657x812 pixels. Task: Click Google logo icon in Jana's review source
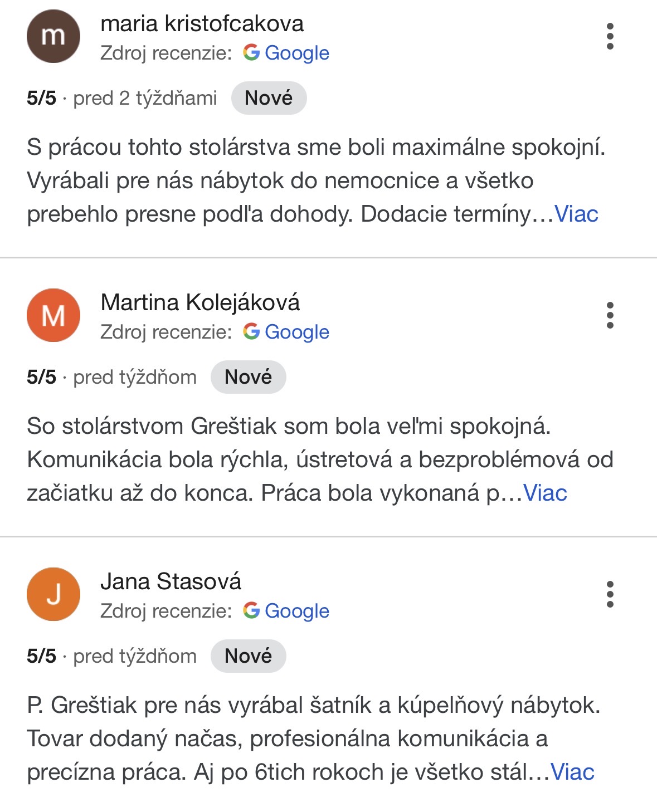[251, 610]
